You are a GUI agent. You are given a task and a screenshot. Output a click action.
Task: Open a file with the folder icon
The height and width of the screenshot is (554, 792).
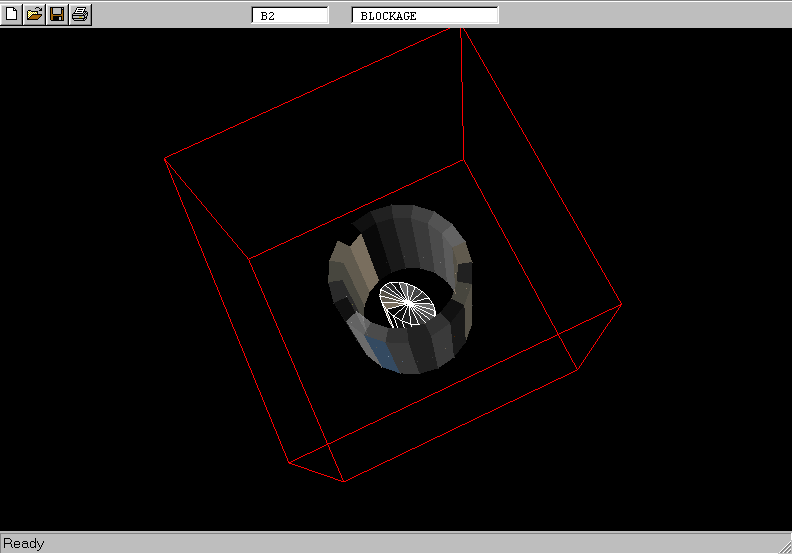tap(34, 14)
